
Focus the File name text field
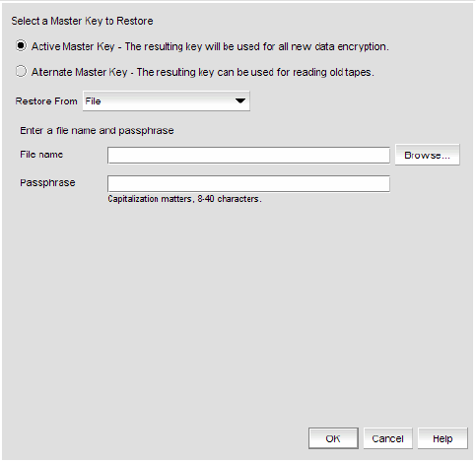click(248, 155)
